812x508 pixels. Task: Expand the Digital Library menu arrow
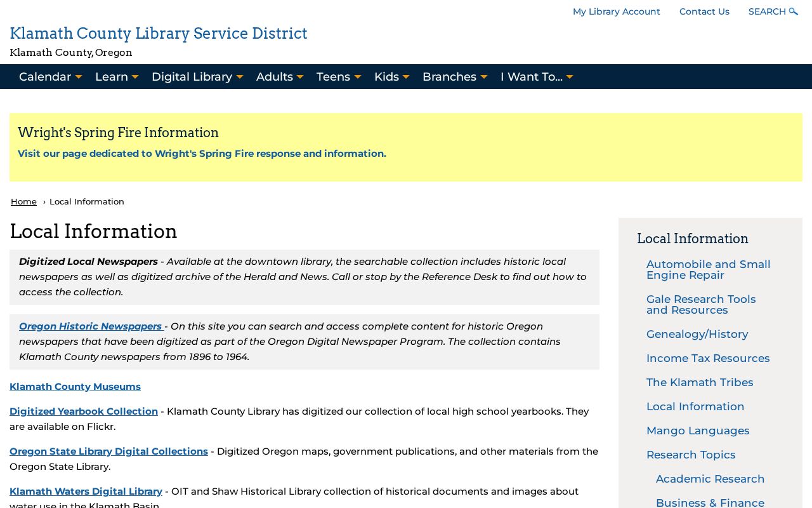point(240,77)
